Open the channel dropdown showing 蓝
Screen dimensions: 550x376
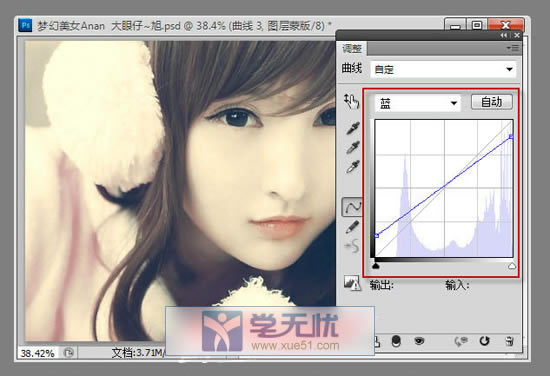417,103
